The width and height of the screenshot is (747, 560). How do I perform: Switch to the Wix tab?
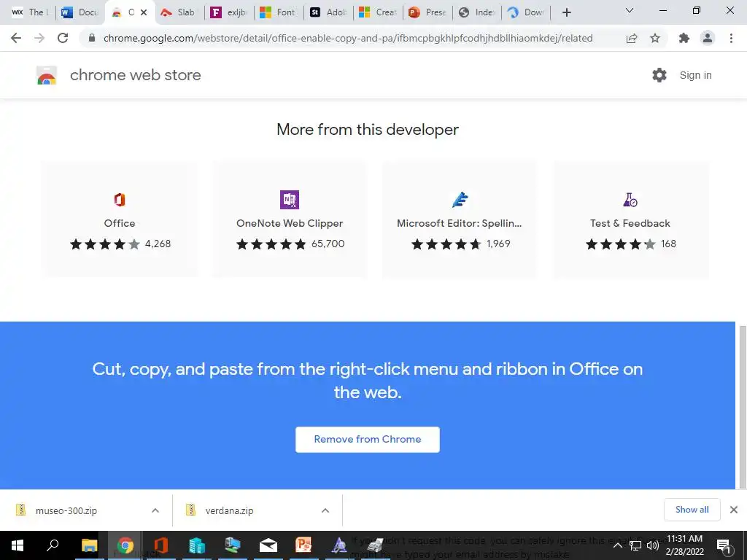29,12
